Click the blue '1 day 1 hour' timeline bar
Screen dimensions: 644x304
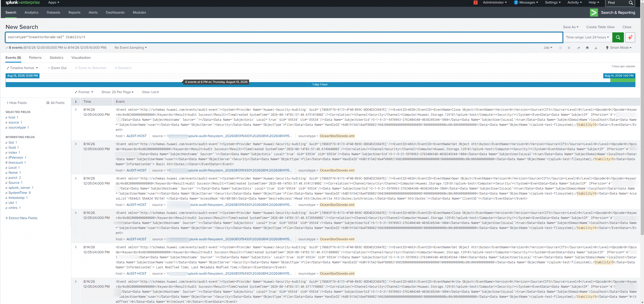pos(320,85)
